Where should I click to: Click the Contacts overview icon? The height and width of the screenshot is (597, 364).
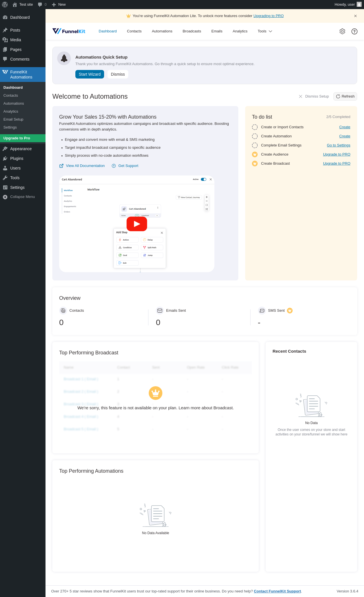[63, 311]
